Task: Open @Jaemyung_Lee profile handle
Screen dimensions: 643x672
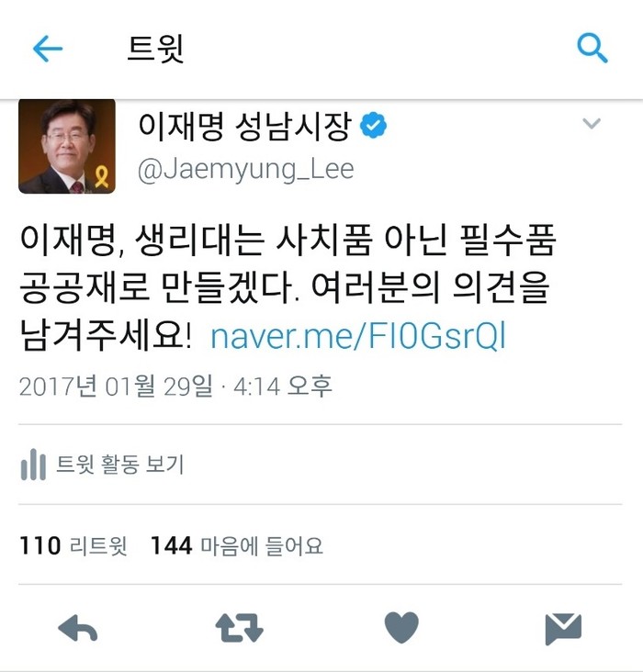Action: (246, 170)
